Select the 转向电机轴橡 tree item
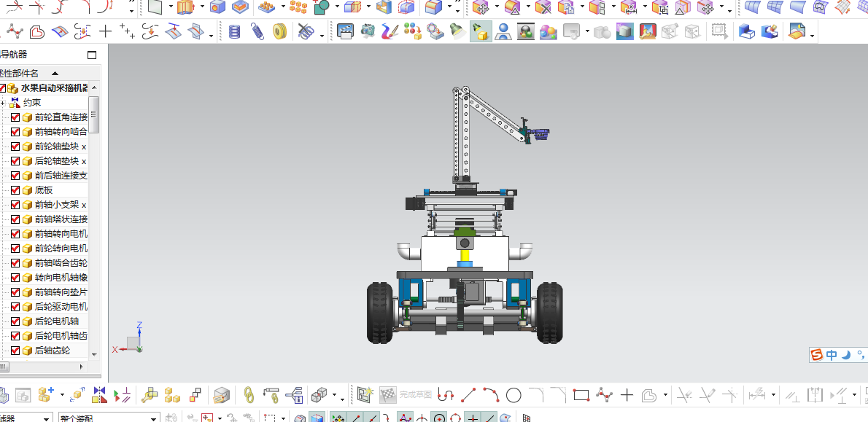The image size is (868, 422). pos(61,277)
